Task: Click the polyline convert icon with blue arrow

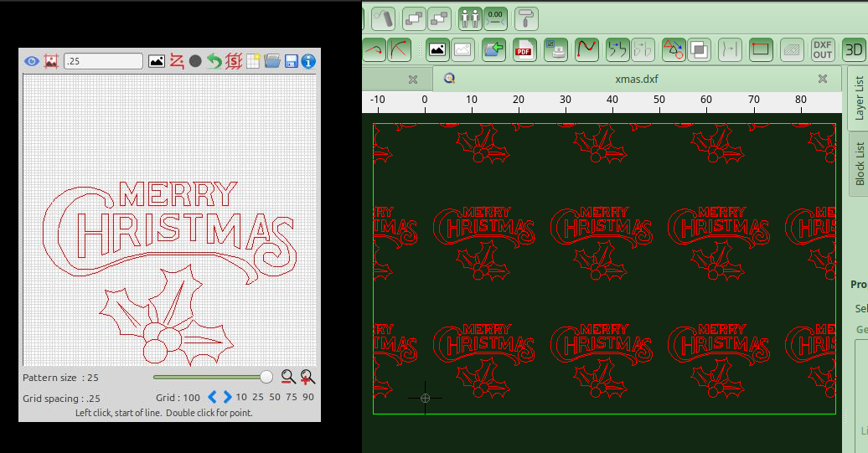Action: pos(617,49)
